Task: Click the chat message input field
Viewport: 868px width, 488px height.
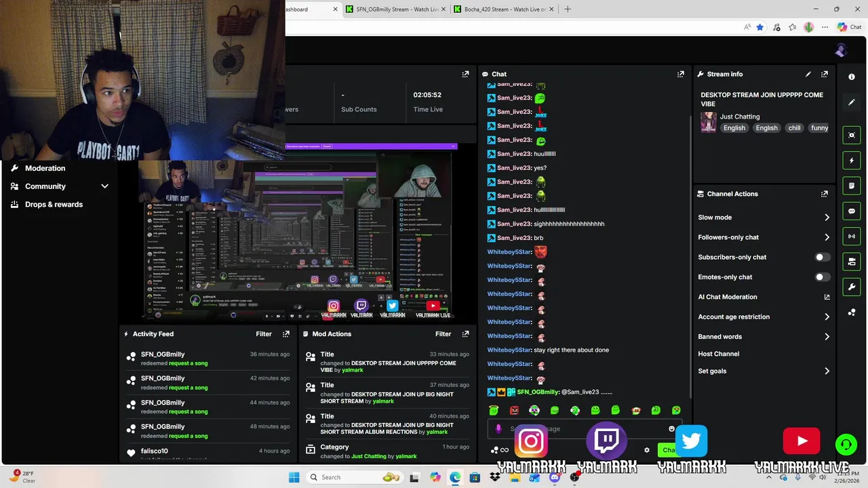Action: 585,428
